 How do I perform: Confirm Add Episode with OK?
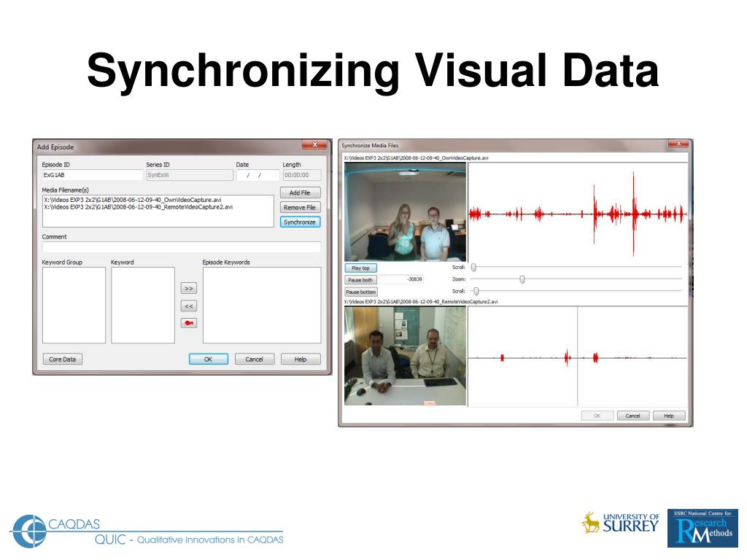tap(208, 359)
